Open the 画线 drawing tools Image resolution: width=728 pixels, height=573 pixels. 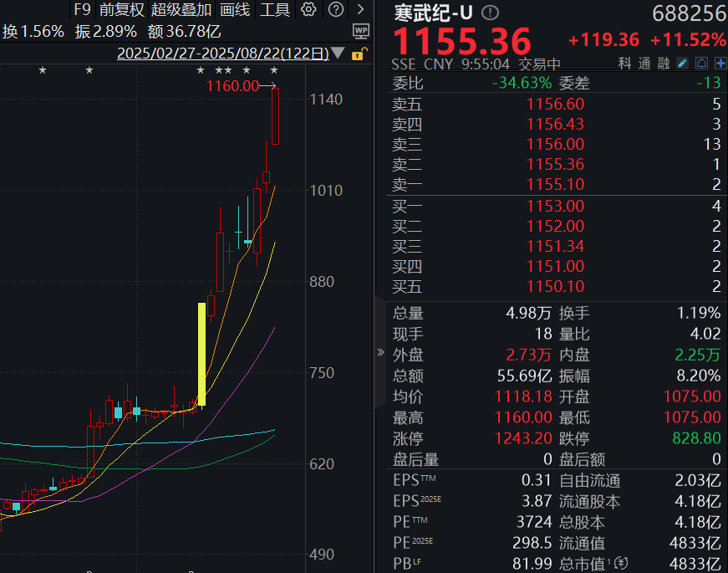point(235,9)
